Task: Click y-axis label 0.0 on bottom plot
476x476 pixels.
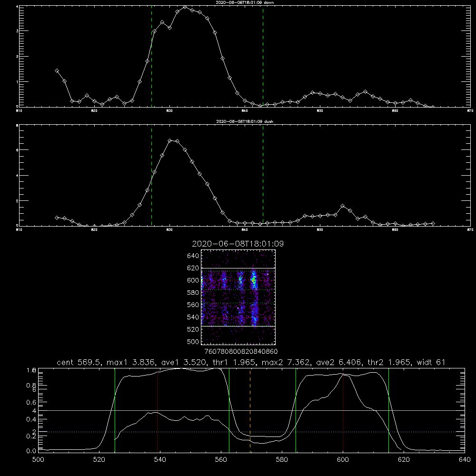Action: click(x=31, y=451)
